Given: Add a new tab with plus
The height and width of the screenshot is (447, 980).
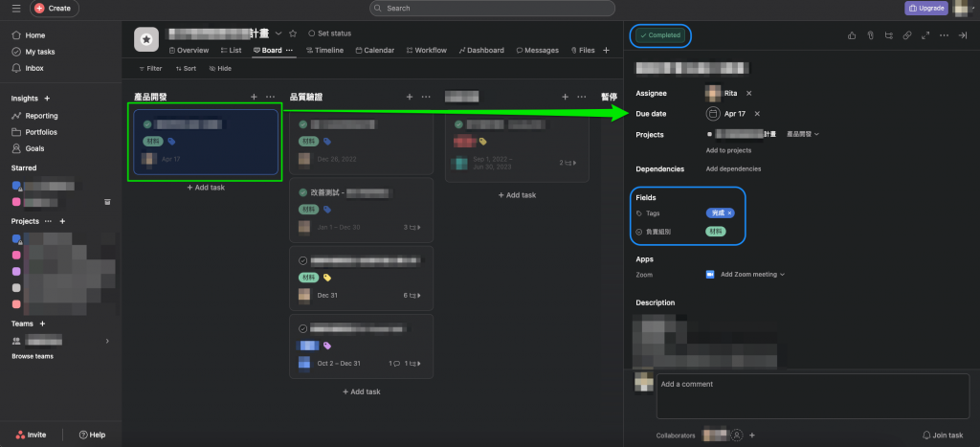Looking at the screenshot, I should tap(606, 50).
